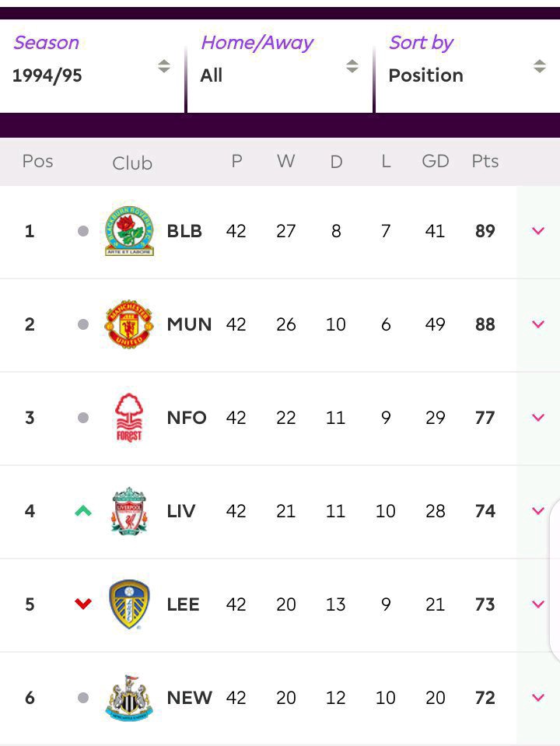This screenshot has width=560, height=746.
Task: Open the Sort by Position dropdown
Action: tap(467, 66)
